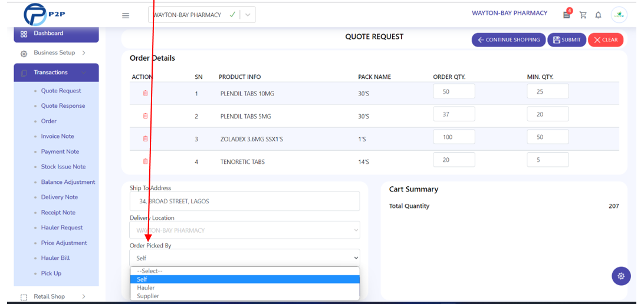The image size is (644, 304).
Task: Open the notifications bell icon
Action: click(x=599, y=15)
